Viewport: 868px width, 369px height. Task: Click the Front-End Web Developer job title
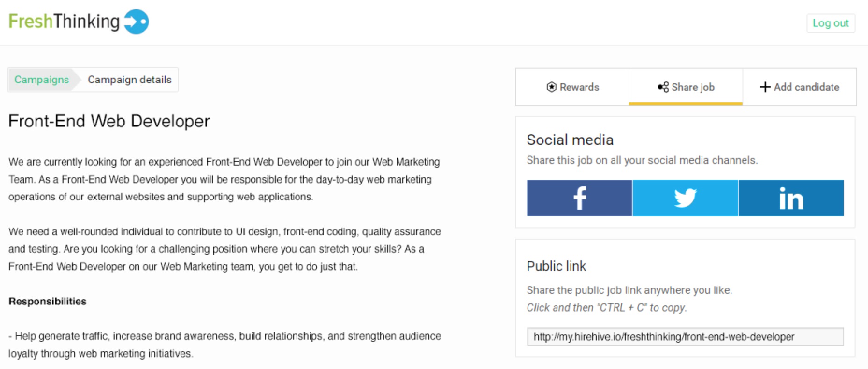click(x=109, y=121)
